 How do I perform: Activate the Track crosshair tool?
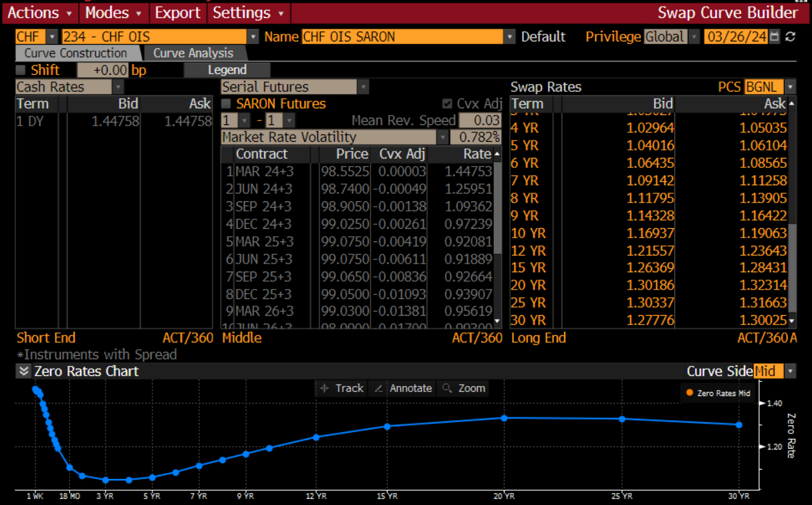tap(342, 388)
